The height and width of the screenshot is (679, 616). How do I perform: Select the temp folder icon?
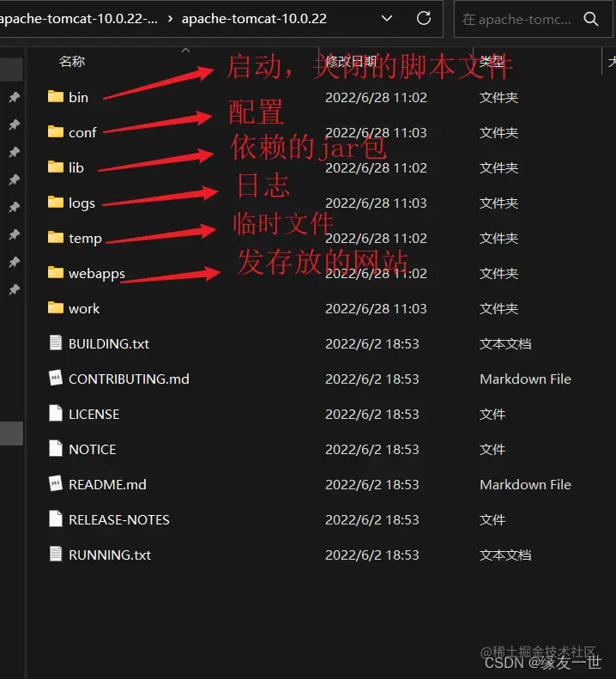[56, 237]
